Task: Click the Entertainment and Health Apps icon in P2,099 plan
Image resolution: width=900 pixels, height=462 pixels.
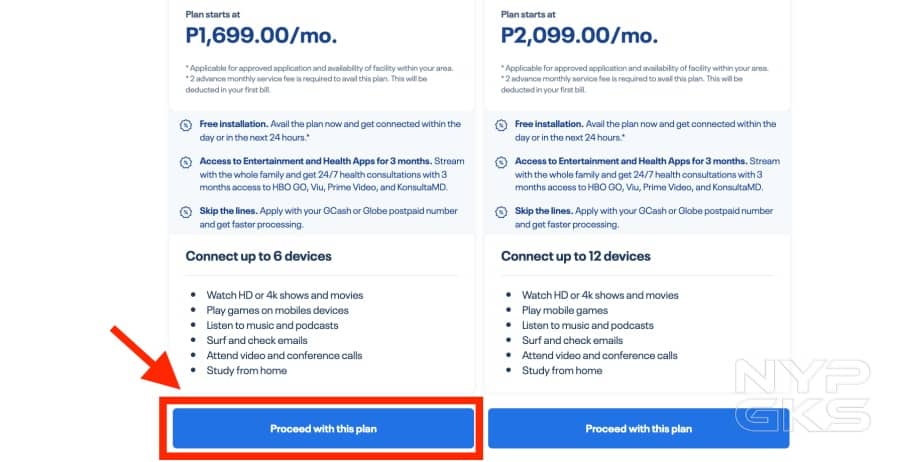Action: 501,162
